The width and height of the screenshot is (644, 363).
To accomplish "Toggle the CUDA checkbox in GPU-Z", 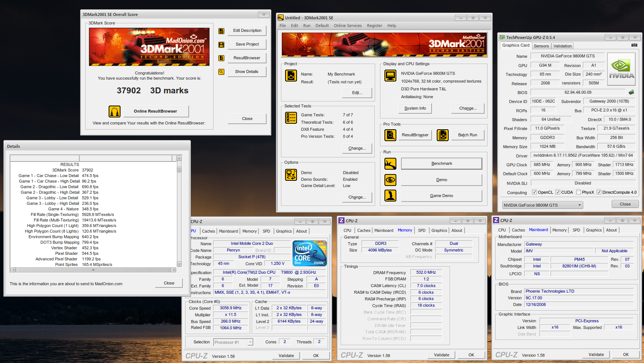I will click(x=558, y=192).
